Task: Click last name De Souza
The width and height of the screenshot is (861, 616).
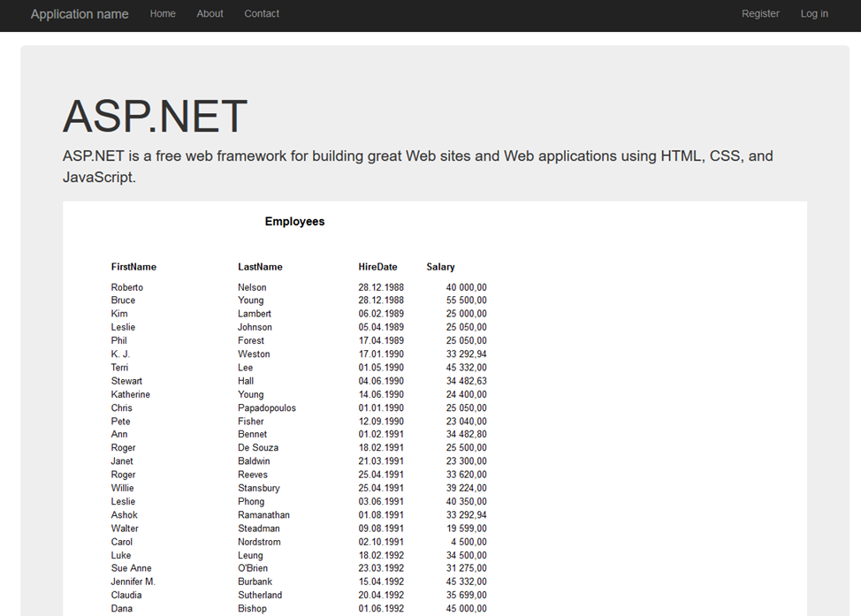Action: coord(258,447)
